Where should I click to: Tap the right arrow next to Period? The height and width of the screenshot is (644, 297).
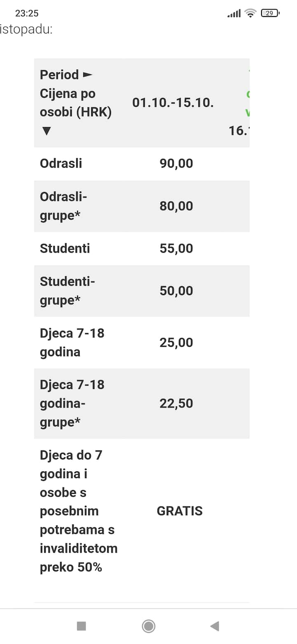(x=87, y=75)
